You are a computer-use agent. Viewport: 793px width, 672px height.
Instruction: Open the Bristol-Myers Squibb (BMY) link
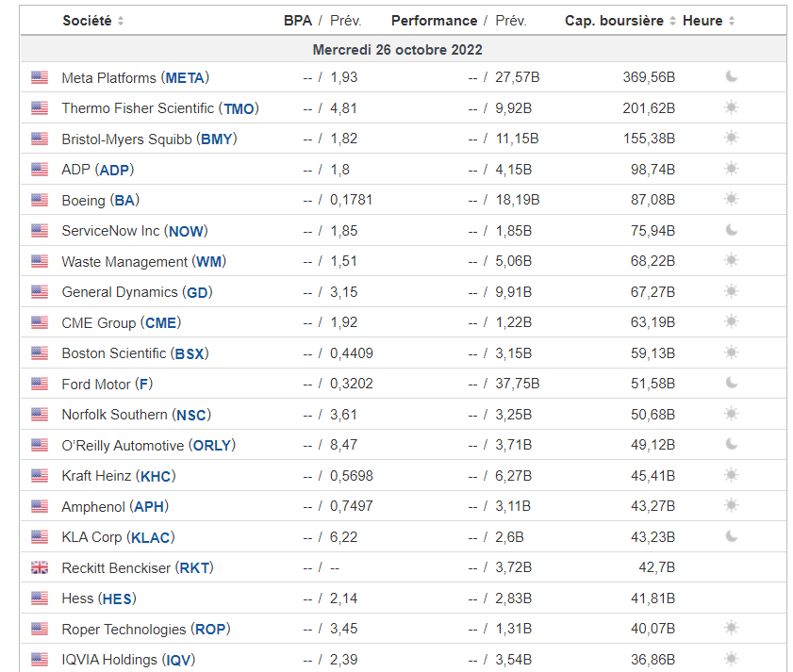[148, 139]
